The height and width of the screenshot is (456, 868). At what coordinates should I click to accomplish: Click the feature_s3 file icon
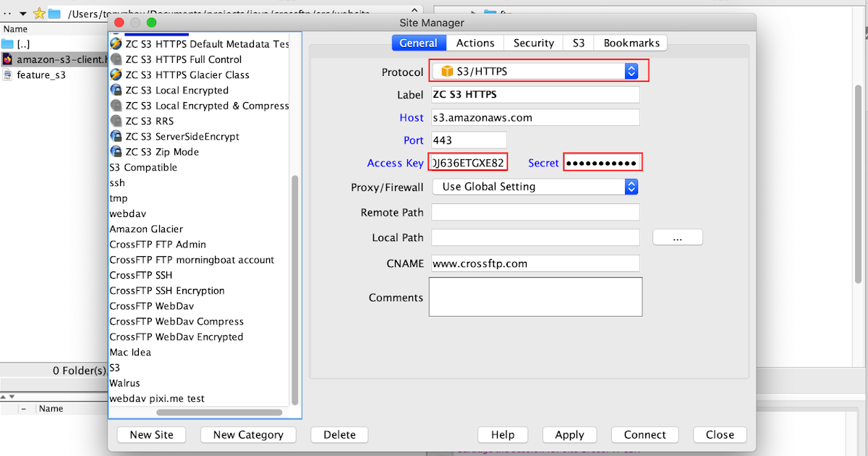(7, 75)
